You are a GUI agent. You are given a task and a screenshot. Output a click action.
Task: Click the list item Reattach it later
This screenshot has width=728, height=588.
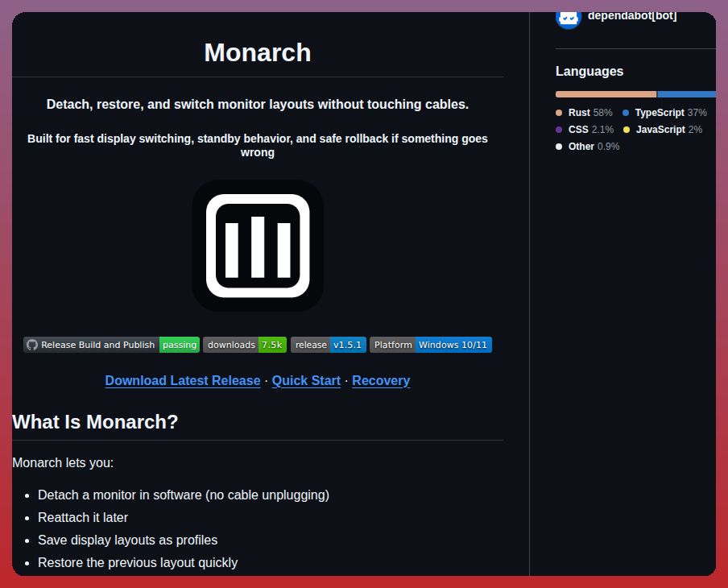click(83, 517)
